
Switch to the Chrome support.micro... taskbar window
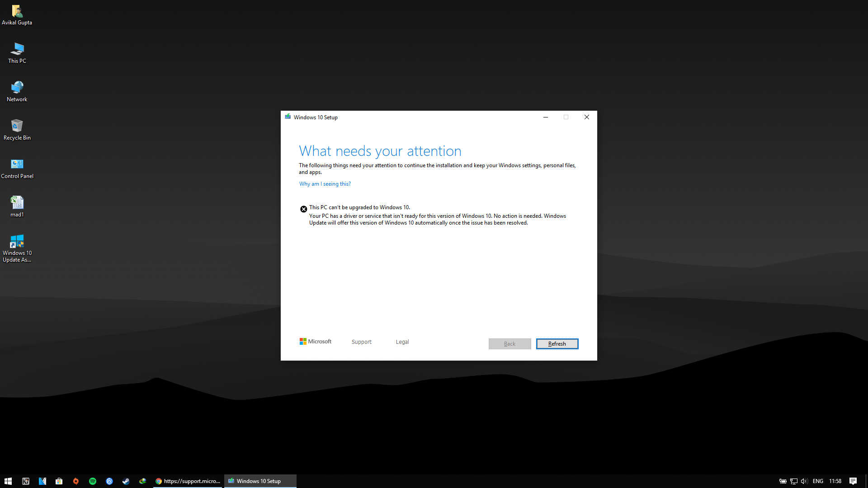pos(188,481)
